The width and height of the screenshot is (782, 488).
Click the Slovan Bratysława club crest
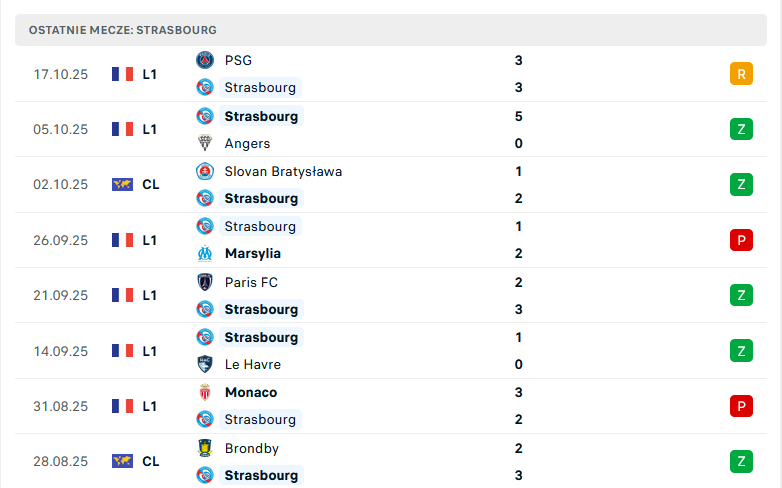(x=205, y=171)
